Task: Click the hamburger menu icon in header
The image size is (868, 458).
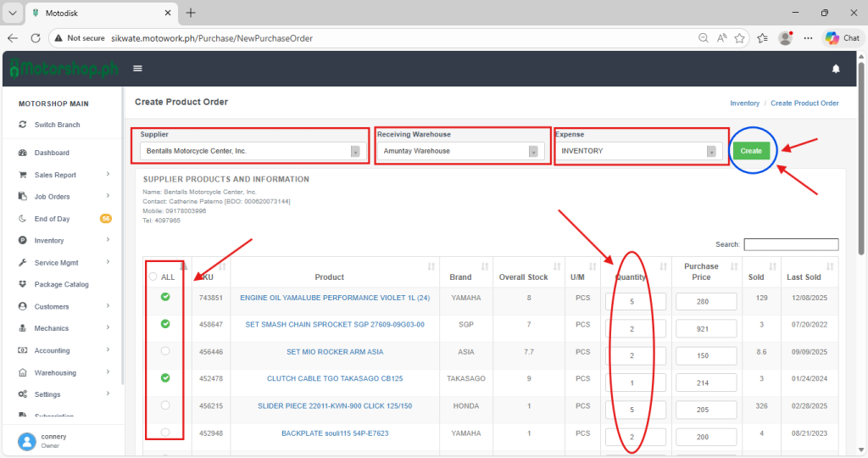Action: pos(137,69)
